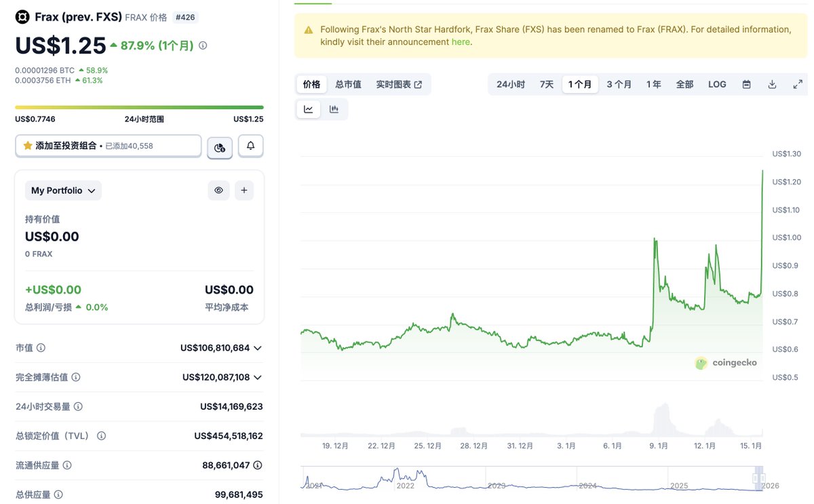Switch to candlestick chart view
Screen dimensions: 814x504
pyautogui.click(x=334, y=109)
